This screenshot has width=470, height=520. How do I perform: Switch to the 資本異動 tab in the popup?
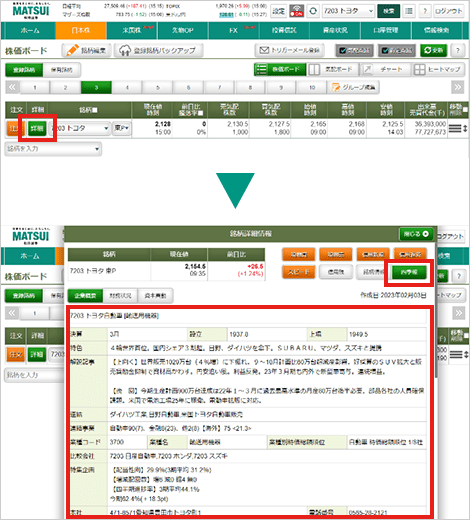155,296
